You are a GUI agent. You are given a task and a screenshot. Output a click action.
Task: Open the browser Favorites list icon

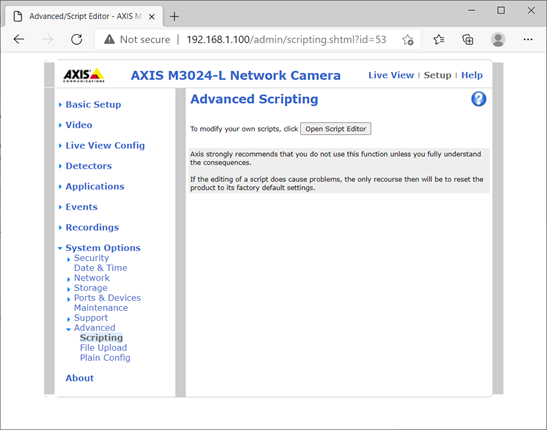click(439, 39)
